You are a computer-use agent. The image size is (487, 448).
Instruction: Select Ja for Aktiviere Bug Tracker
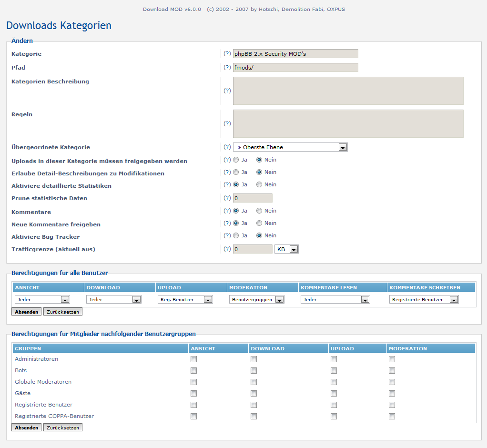pyautogui.click(x=236, y=235)
